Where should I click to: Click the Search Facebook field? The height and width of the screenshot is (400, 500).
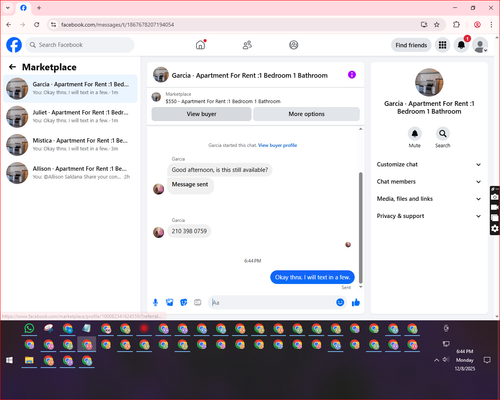[x=80, y=45]
